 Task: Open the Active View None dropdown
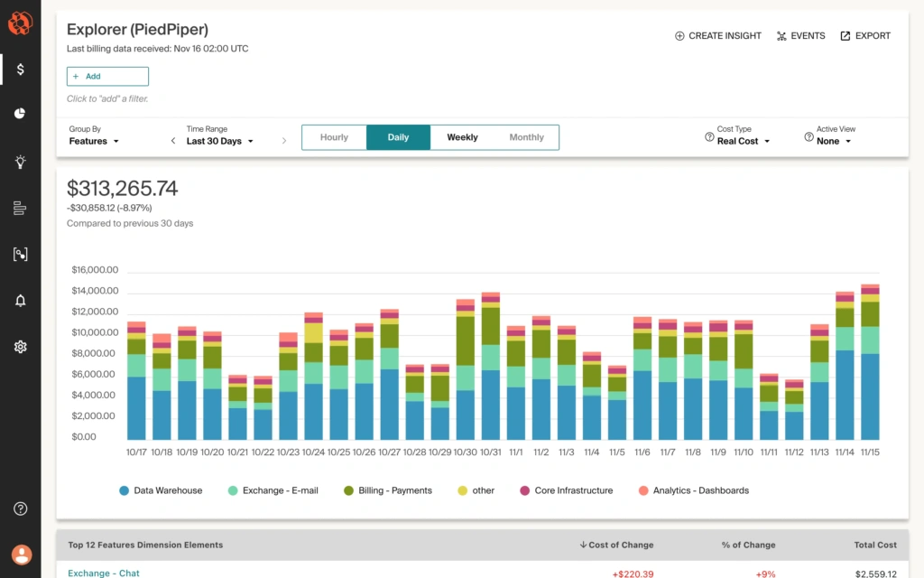click(x=834, y=141)
